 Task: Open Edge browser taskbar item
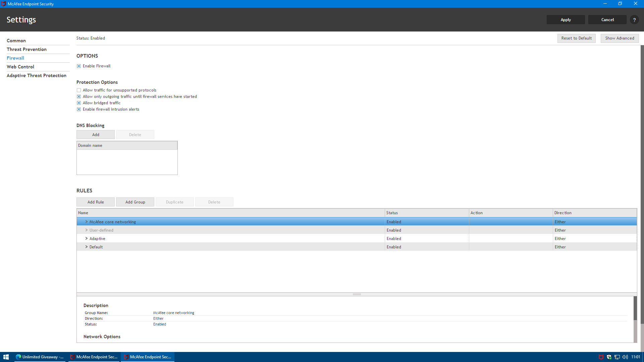pyautogui.click(x=40, y=357)
